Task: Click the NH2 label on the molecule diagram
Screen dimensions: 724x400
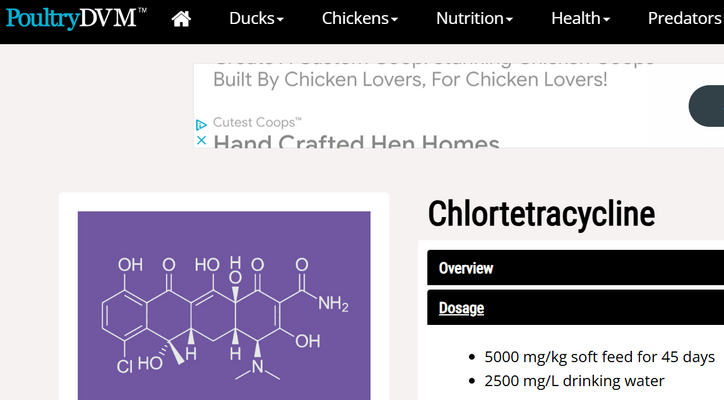Action: point(333,304)
